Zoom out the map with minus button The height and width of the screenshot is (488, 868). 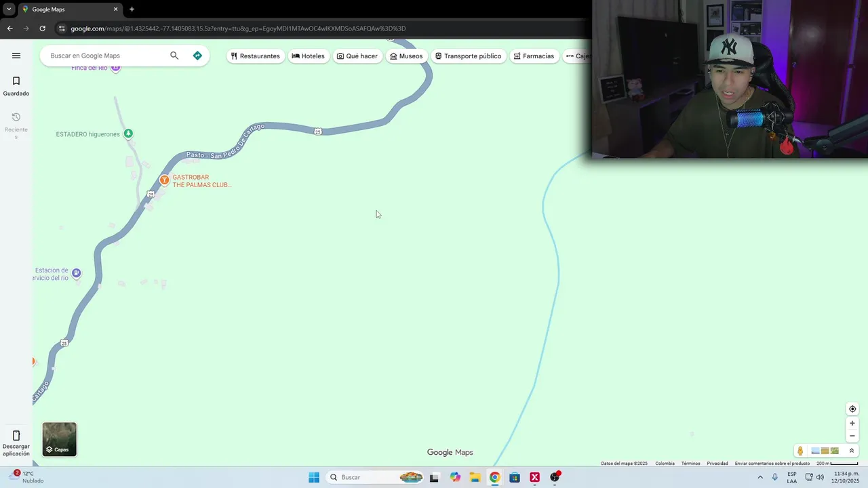coord(852,436)
